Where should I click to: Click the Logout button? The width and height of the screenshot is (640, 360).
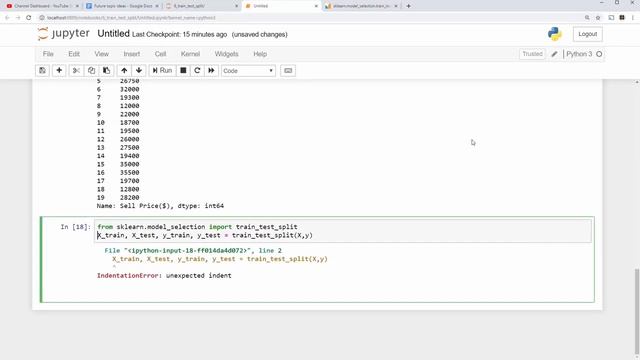[587, 34]
